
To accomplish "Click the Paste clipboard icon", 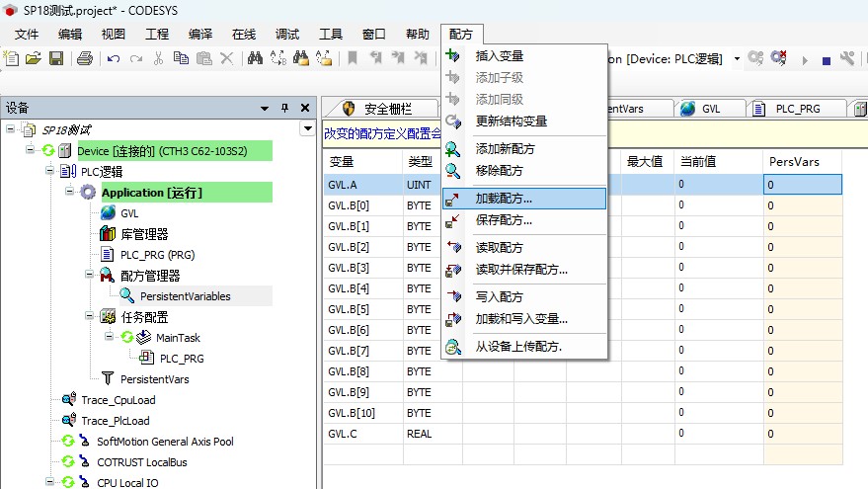I will (204, 58).
